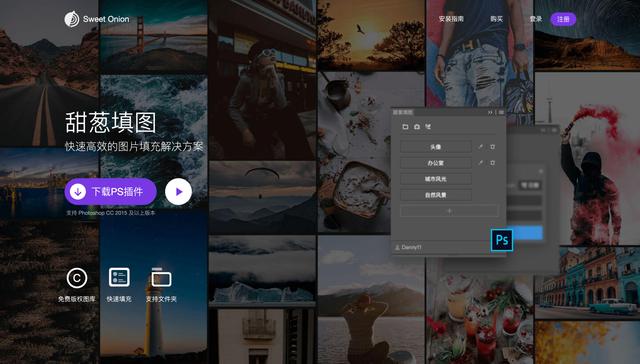This screenshot has height=364, width=640.
Task: Click the camera icon in plugin panel
Action: pos(417,127)
